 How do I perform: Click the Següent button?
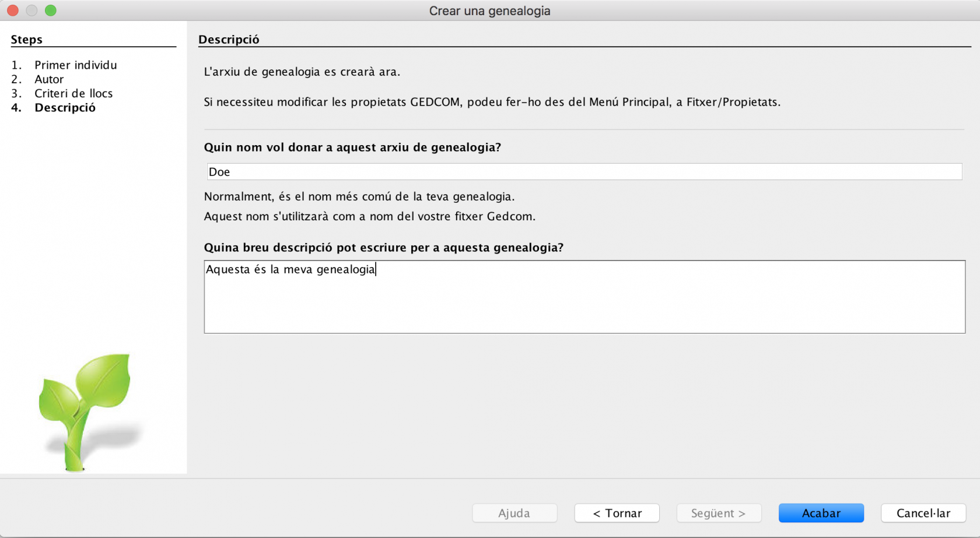[719, 513]
